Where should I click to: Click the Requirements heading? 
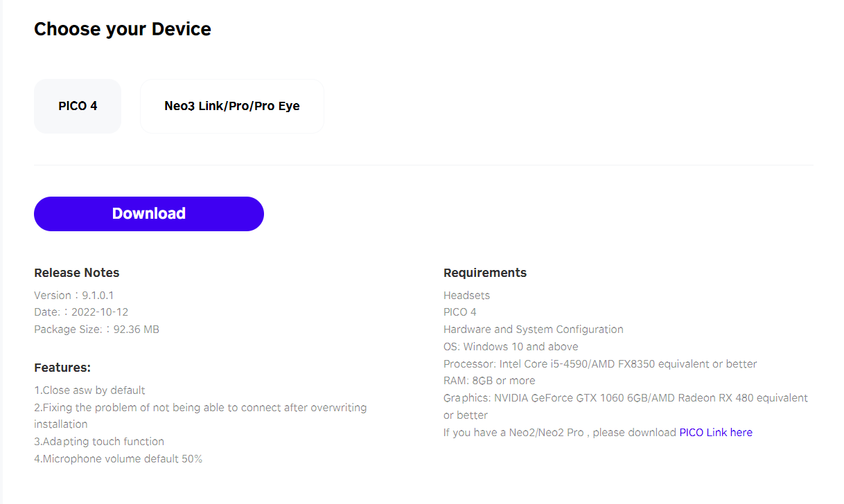(485, 273)
